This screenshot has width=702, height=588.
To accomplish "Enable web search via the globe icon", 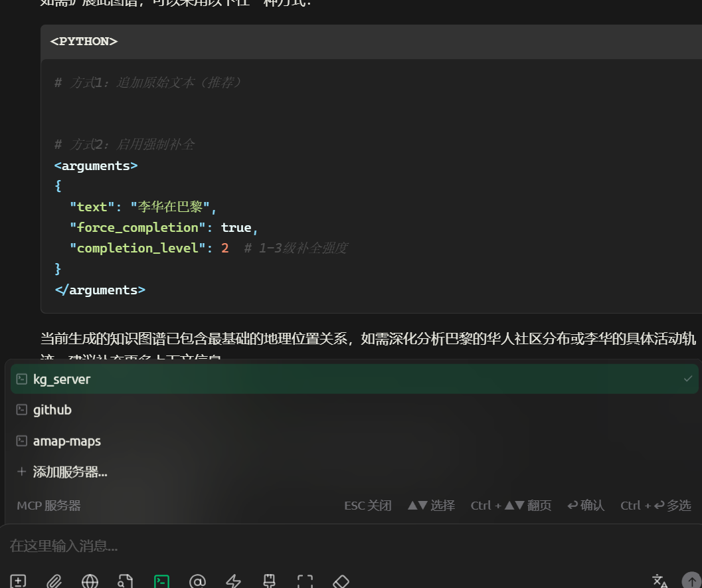I will [90, 581].
